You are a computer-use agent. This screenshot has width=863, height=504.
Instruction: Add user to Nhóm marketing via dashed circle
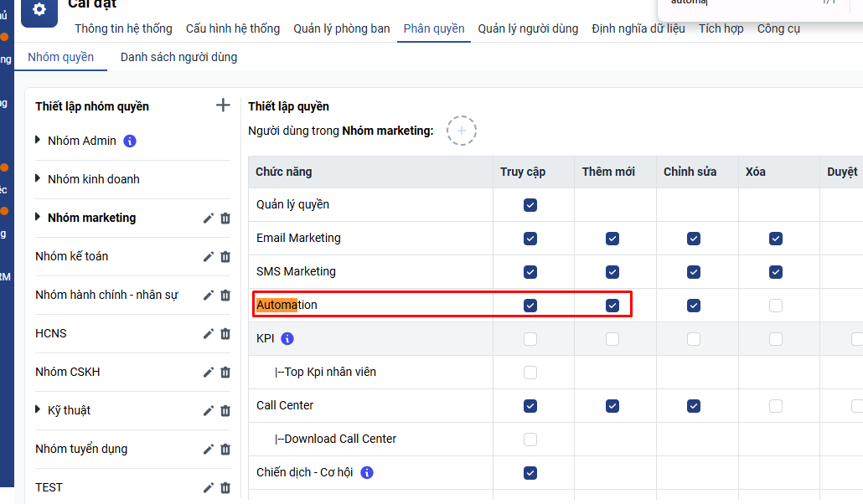(462, 131)
